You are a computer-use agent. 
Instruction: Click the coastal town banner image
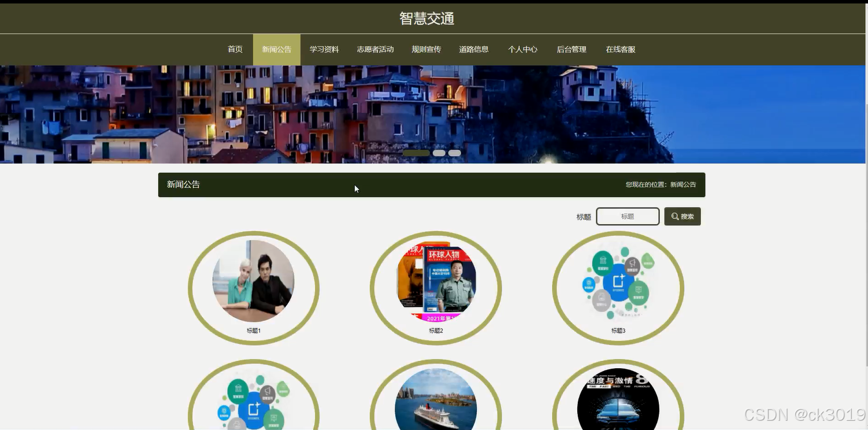coord(433,114)
